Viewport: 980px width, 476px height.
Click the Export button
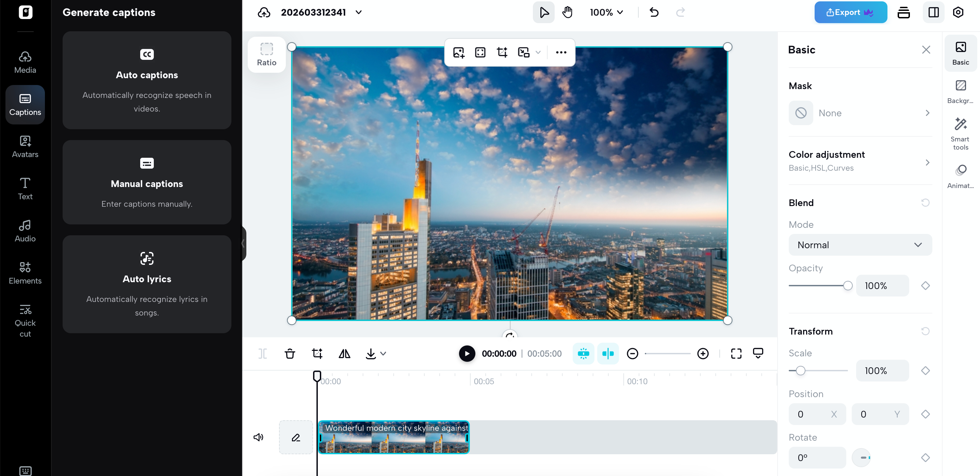coord(850,13)
